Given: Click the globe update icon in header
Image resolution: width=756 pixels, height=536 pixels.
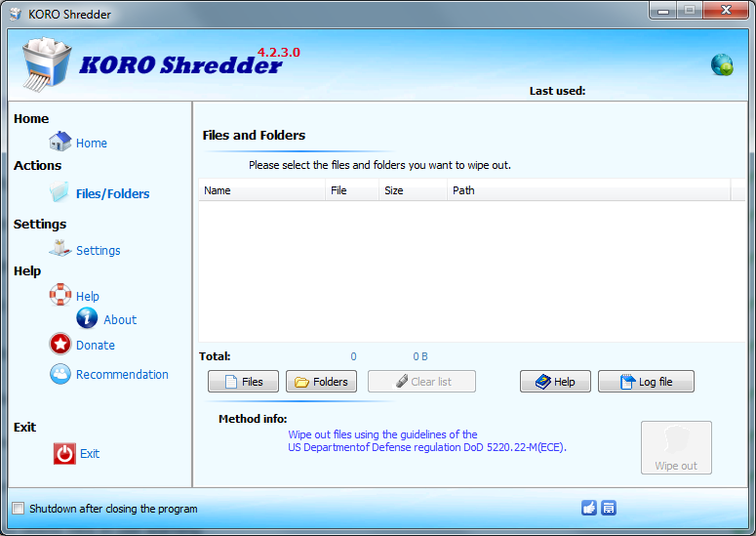Looking at the screenshot, I should point(722,64).
